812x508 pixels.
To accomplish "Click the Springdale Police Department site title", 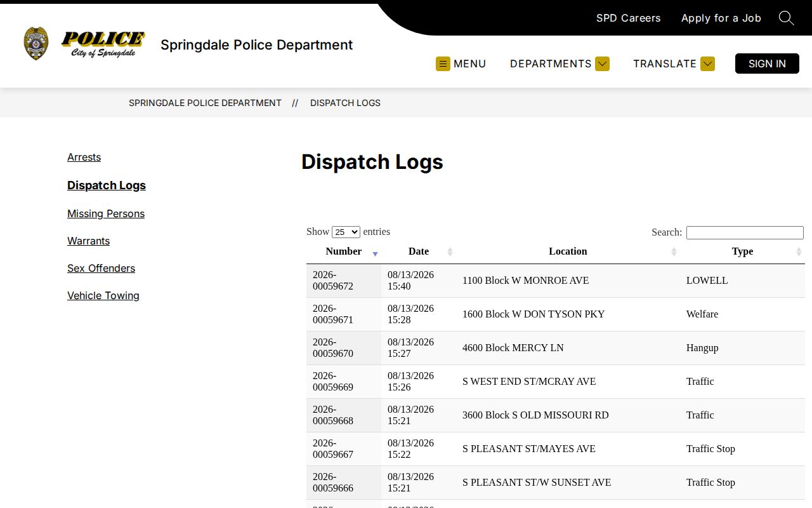I will 257,45.
